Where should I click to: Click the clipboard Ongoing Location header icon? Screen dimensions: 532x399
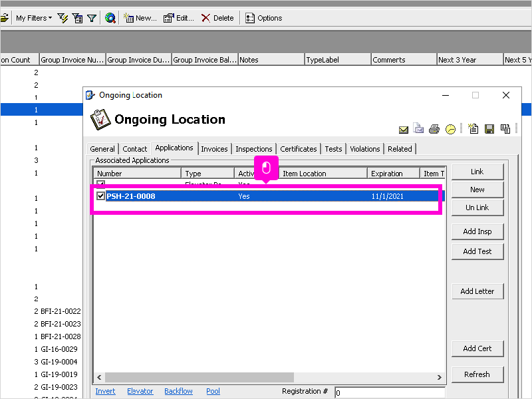(x=100, y=120)
